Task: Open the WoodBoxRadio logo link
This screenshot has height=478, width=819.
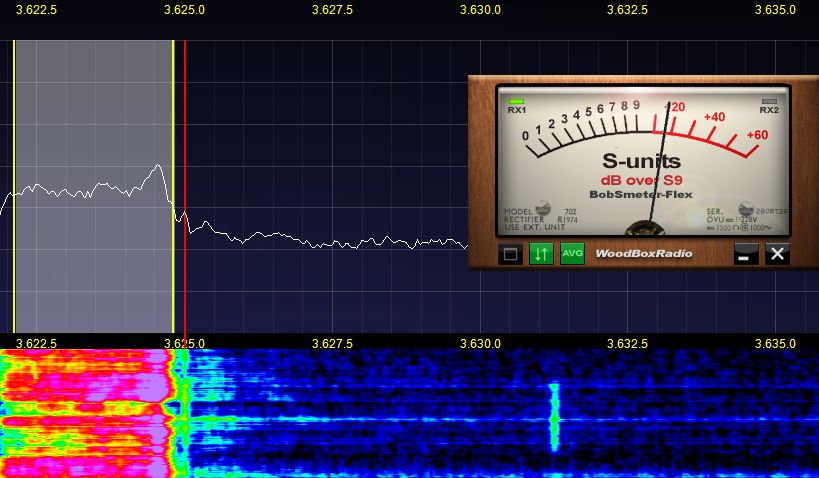Action: point(644,254)
